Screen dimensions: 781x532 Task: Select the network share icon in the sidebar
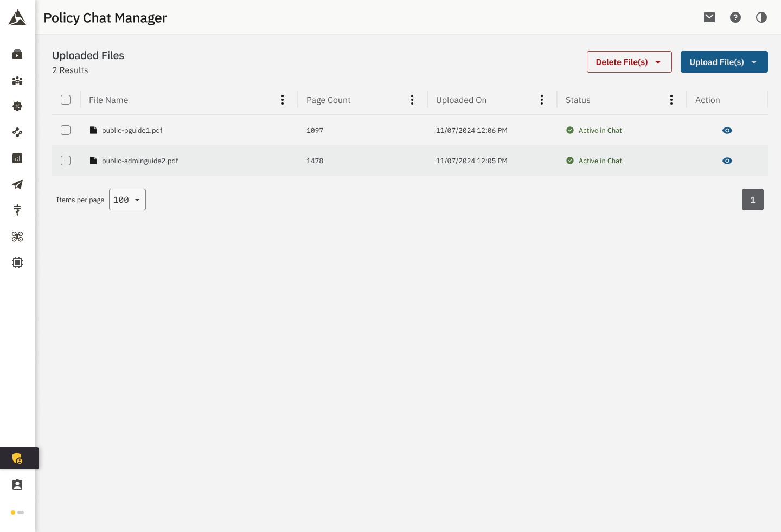point(17,132)
